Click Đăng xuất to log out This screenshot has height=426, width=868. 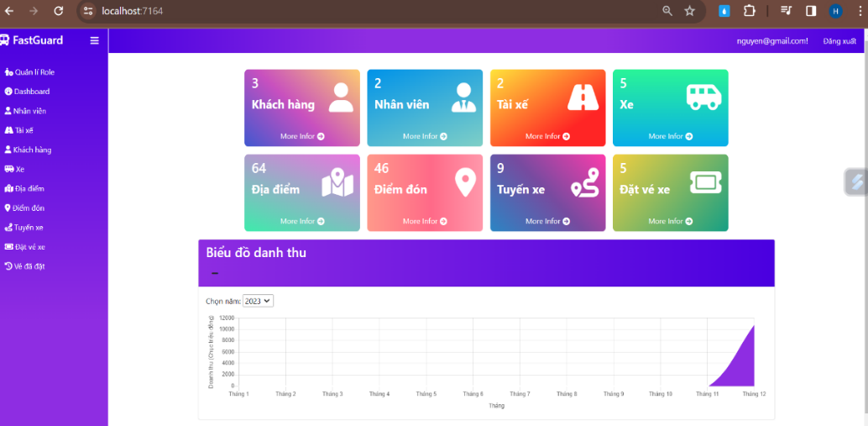coord(839,41)
